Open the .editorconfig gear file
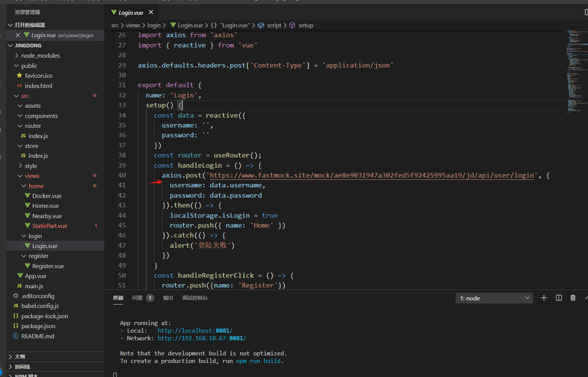 point(38,296)
